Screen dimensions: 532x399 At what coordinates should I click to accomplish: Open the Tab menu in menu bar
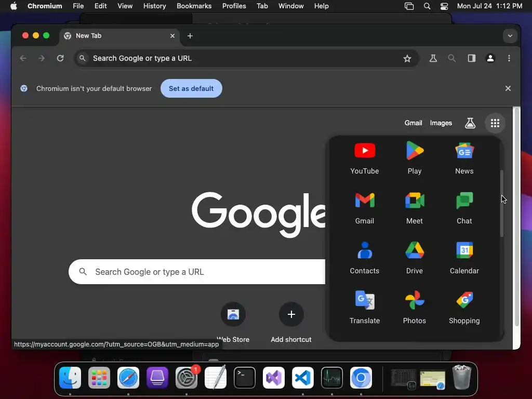[x=262, y=6]
